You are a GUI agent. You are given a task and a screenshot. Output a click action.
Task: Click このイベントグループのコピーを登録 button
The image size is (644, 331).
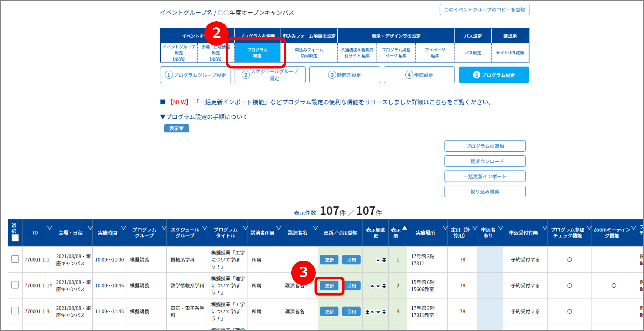pyautogui.click(x=484, y=10)
